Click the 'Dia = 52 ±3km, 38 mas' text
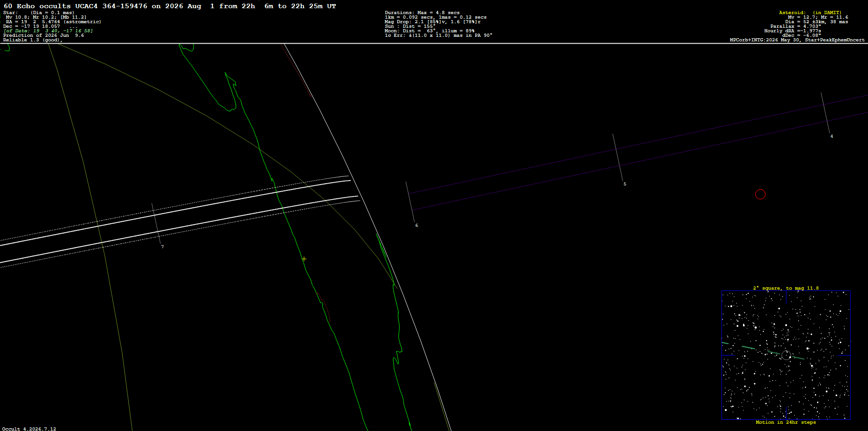Screen dimensions: 868x431 click(817, 22)
